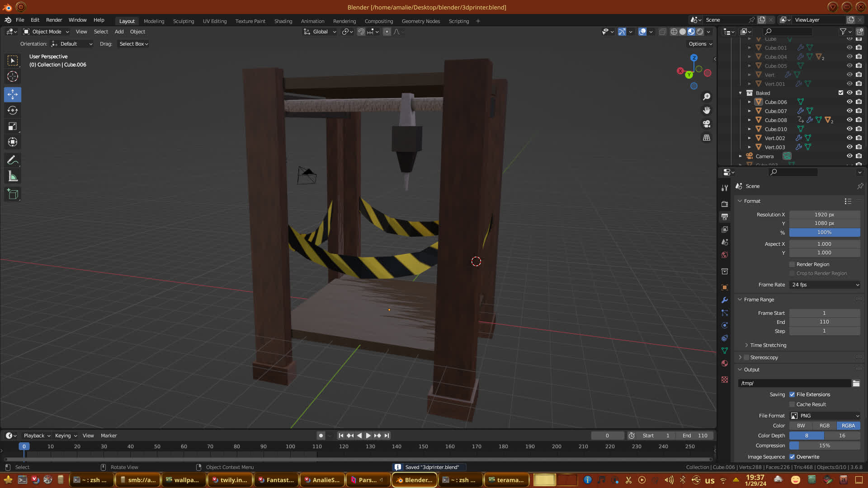Image resolution: width=868 pixels, height=488 pixels.
Task: Disable the File Extensions checkbox
Action: click(792, 394)
